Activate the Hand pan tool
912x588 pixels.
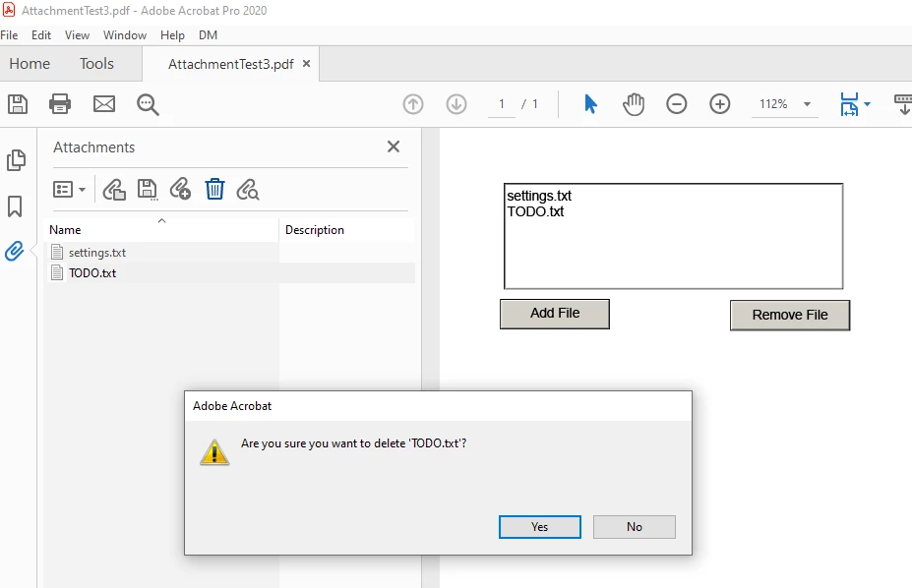(634, 104)
